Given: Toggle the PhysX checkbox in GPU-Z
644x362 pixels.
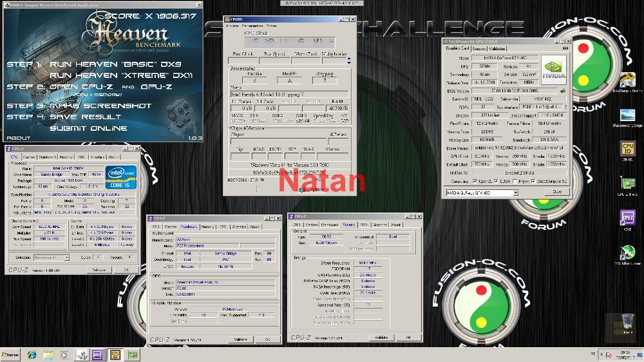Looking at the screenshot, I should click(515, 181).
